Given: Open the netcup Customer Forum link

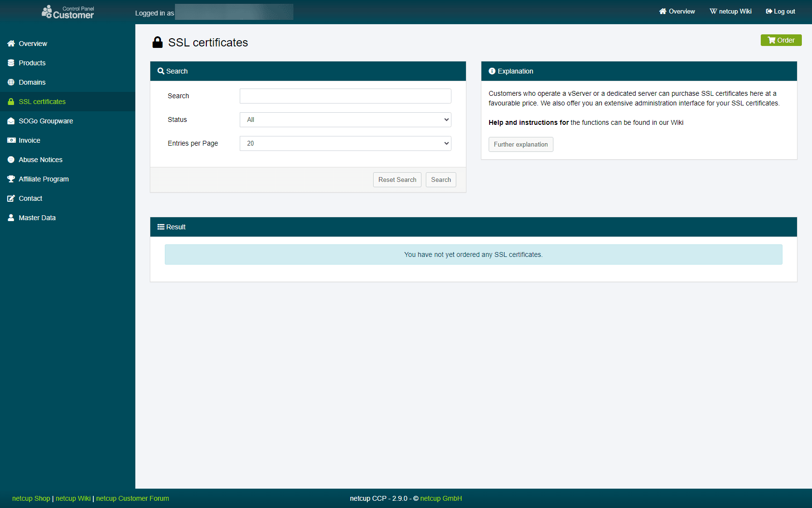Looking at the screenshot, I should tap(132, 498).
